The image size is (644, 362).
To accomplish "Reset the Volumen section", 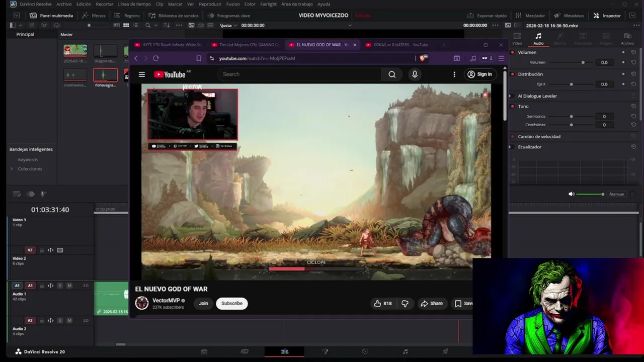I will [633, 52].
